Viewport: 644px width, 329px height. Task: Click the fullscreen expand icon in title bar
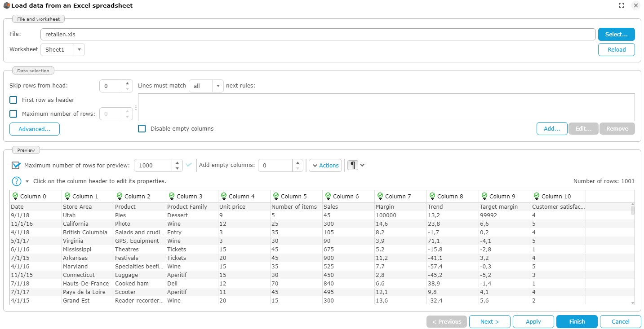[x=622, y=6]
